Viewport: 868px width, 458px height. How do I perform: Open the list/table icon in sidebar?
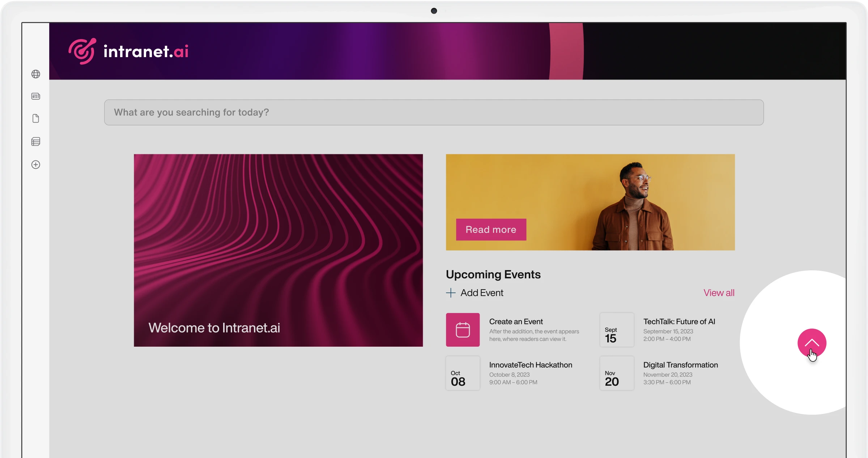(x=36, y=142)
